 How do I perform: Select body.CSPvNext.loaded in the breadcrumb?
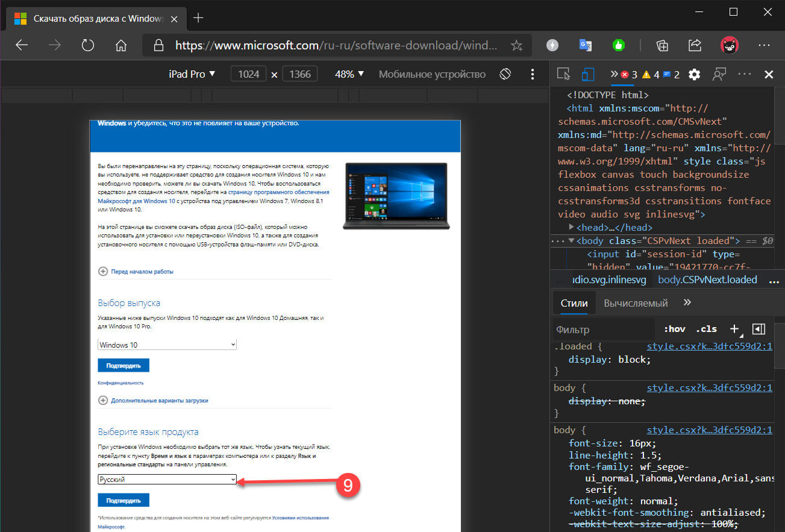point(707,280)
